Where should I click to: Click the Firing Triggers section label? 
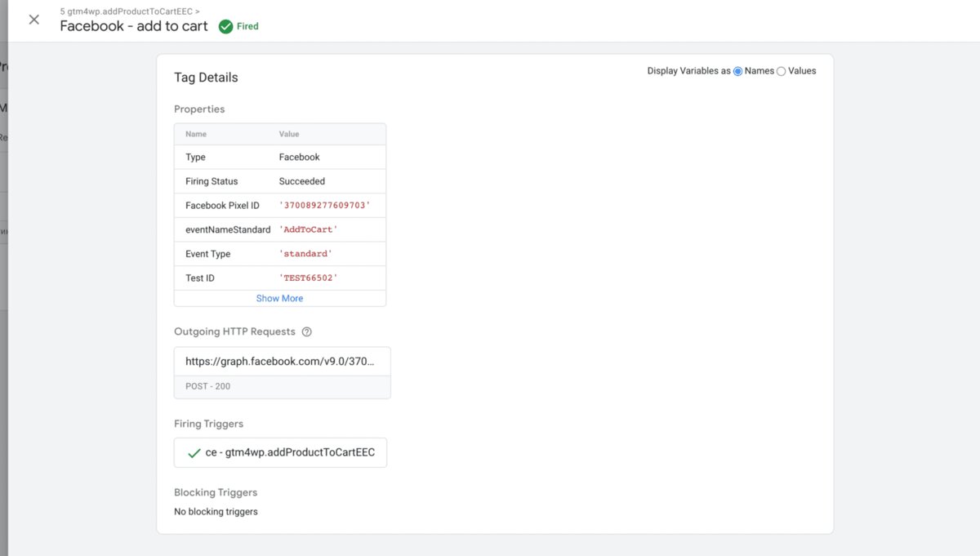208,424
